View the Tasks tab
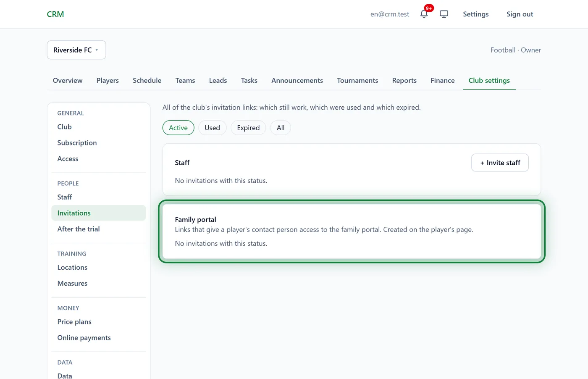 [x=249, y=80]
